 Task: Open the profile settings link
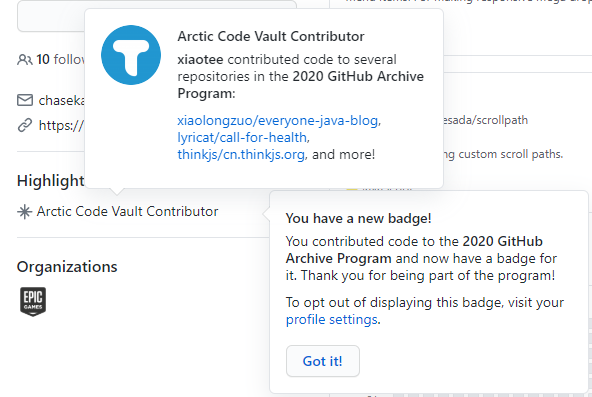[x=332, y=320]
